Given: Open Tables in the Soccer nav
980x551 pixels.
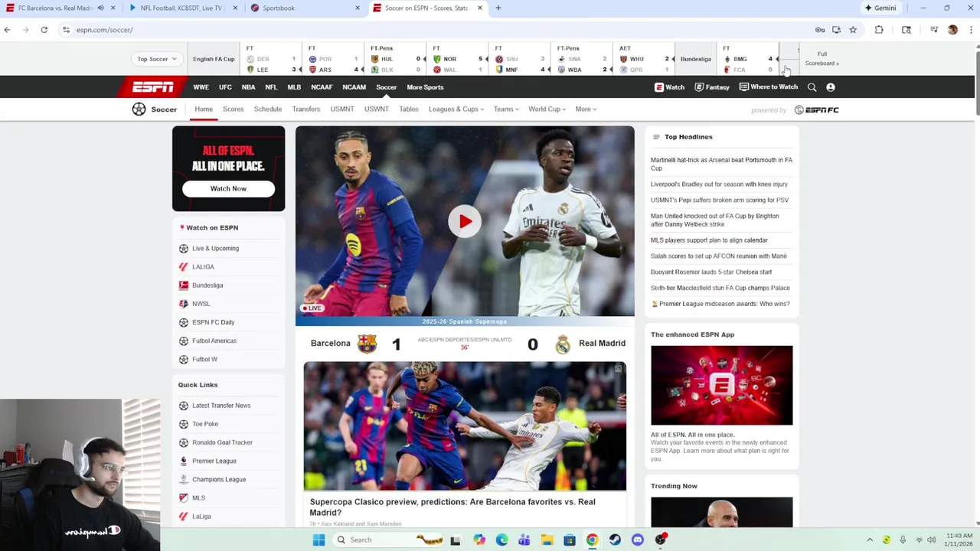Looking at the screenshot, I should 408,109.
